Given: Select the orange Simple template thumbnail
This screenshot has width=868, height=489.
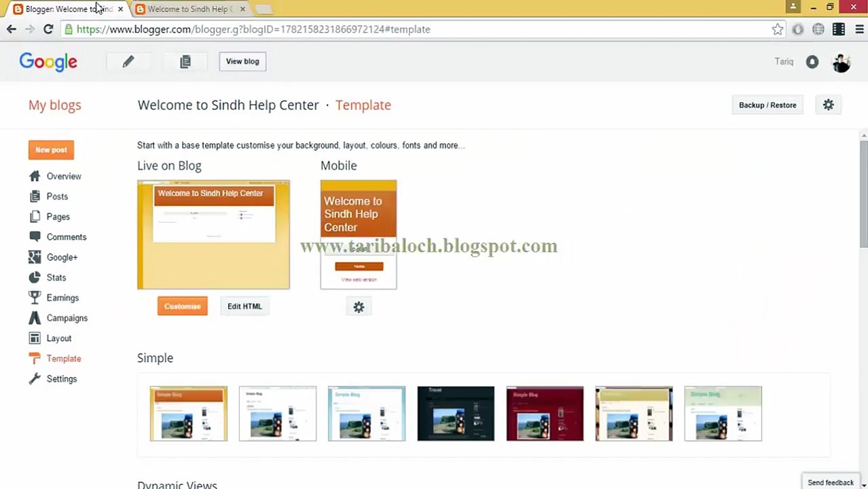Looking at the screenshot, I should pyautogui.click(x=189, y=414).
